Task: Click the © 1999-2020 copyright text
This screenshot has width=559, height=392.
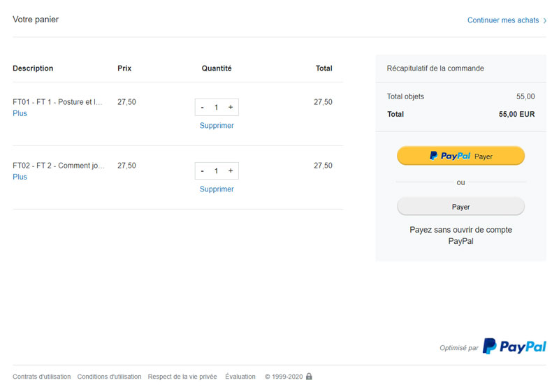Action: point(284,377)
